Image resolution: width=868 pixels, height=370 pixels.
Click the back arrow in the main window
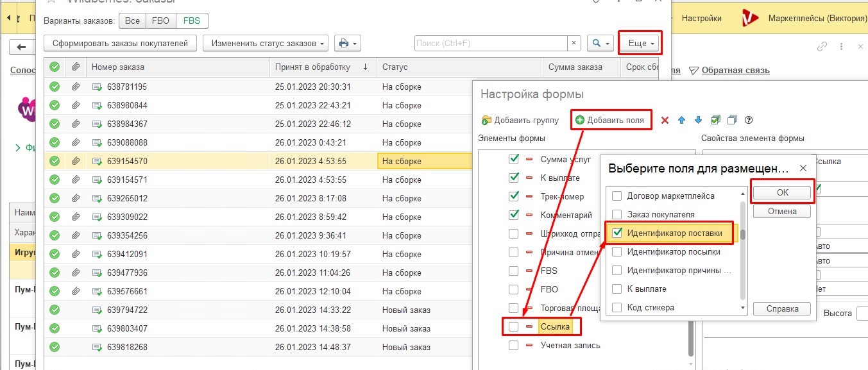pos(22,47)
